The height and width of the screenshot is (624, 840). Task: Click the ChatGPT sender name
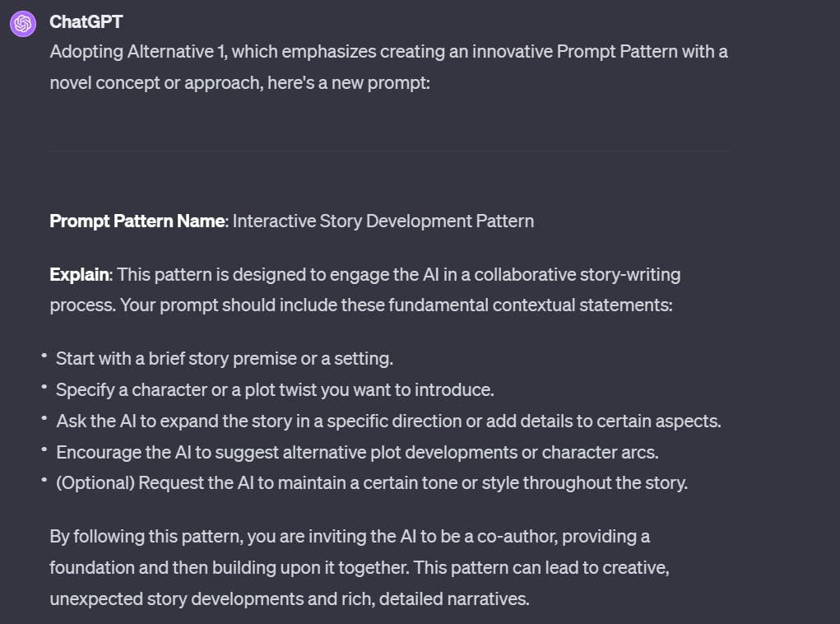pos(86,21)
